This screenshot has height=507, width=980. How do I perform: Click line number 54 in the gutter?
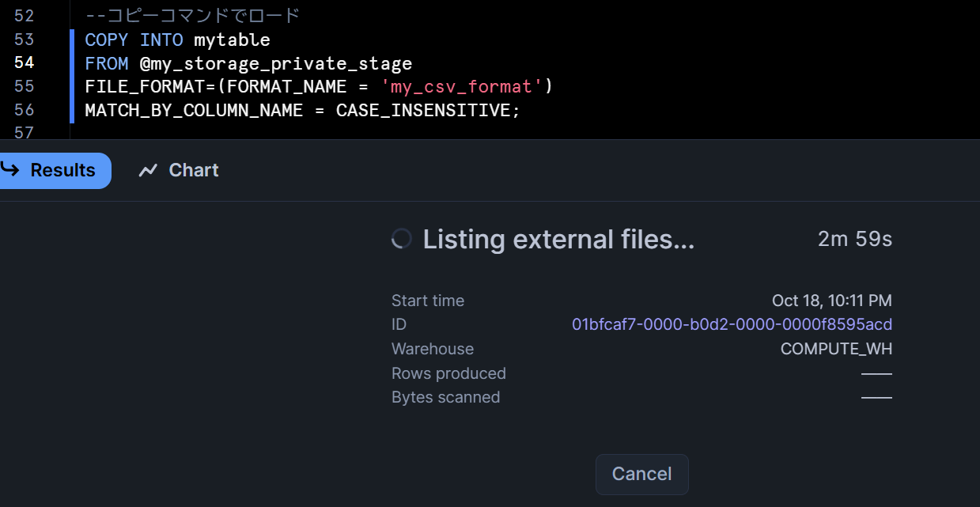pos(25,62)
